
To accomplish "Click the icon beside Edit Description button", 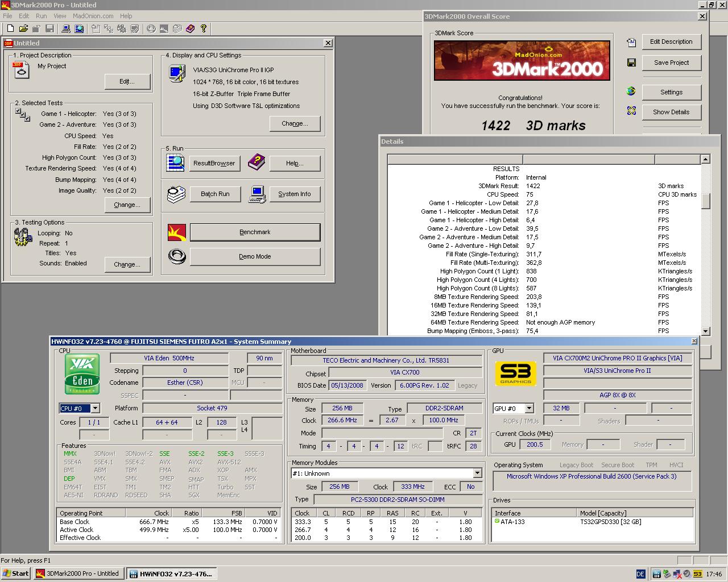I will [x=631, y=42].
